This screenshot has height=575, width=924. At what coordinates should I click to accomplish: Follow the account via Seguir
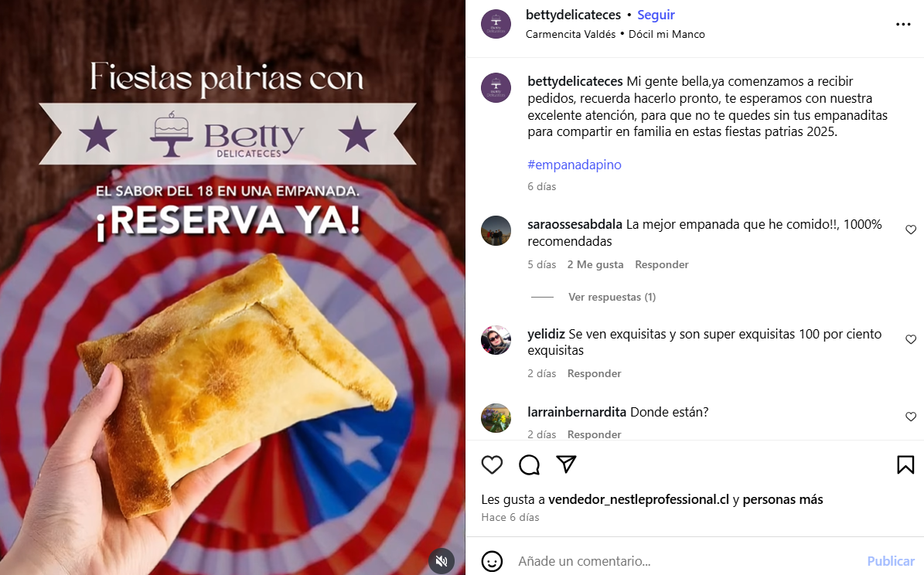pos(656,15)
